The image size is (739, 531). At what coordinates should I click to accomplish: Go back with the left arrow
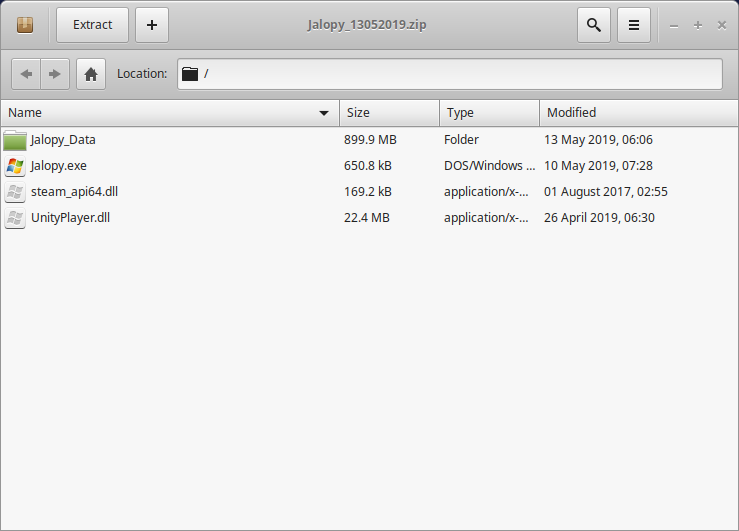26,74
